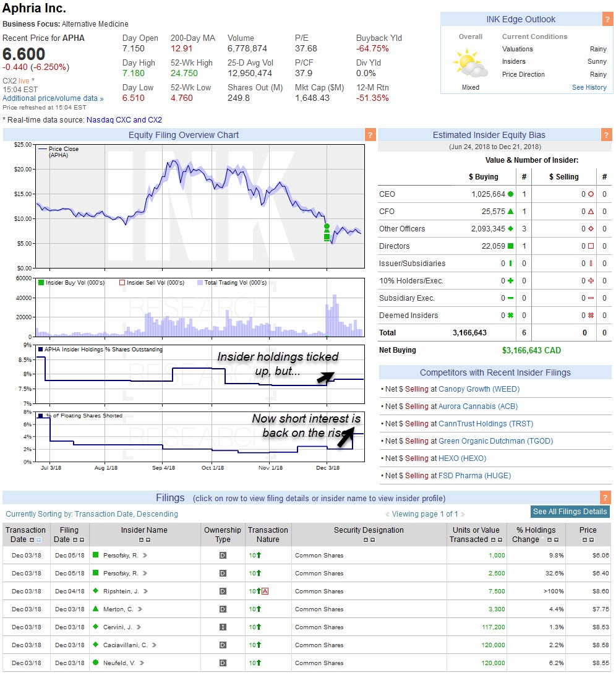Click the indirect ownership icon in Cervini row
This screenshot has width=616, height=675.
click(223, 627)
